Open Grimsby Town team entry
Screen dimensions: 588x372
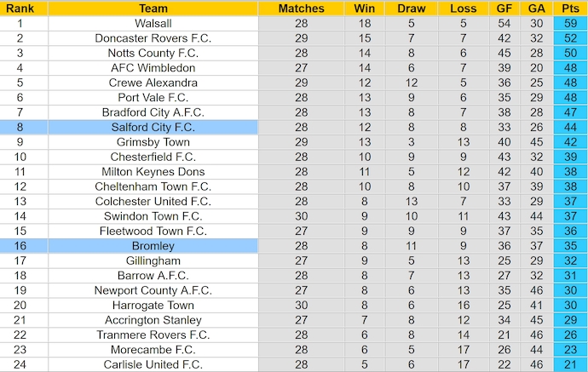pos(153,142)
